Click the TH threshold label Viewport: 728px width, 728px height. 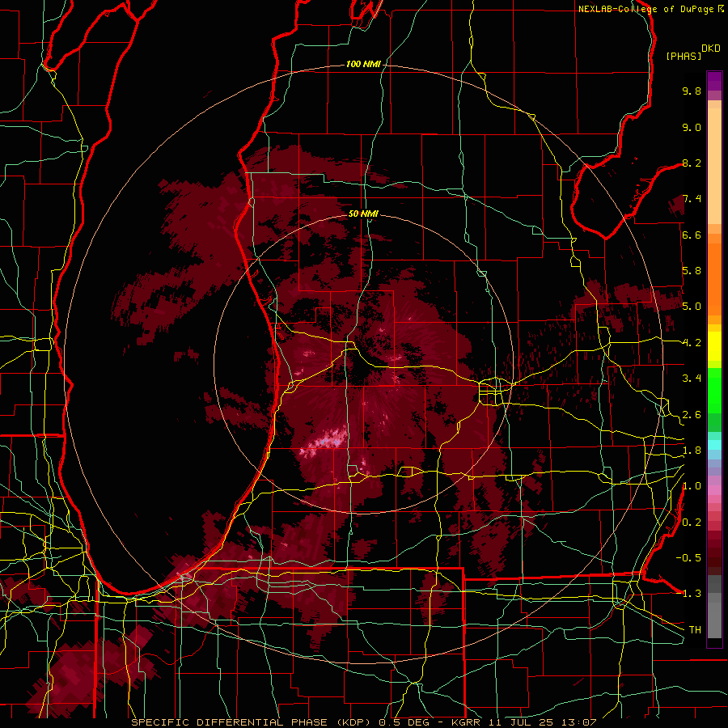click(695, 630)
